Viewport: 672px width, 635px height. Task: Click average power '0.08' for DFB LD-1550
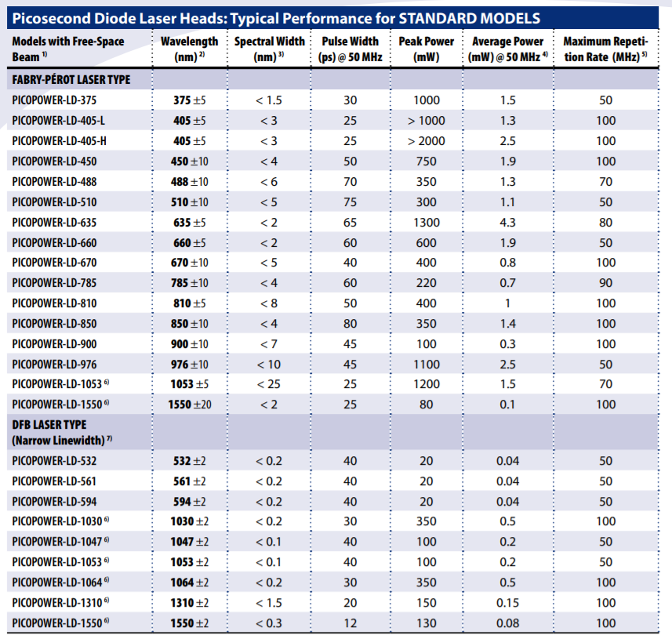click(508, 623)
